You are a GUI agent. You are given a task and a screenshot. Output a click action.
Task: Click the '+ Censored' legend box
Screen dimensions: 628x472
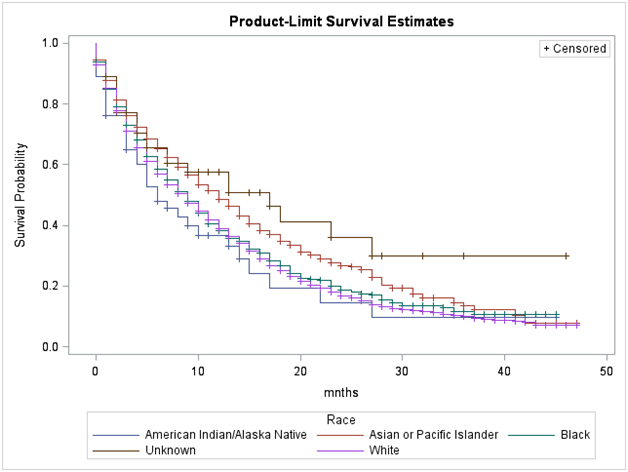(574, 48)
